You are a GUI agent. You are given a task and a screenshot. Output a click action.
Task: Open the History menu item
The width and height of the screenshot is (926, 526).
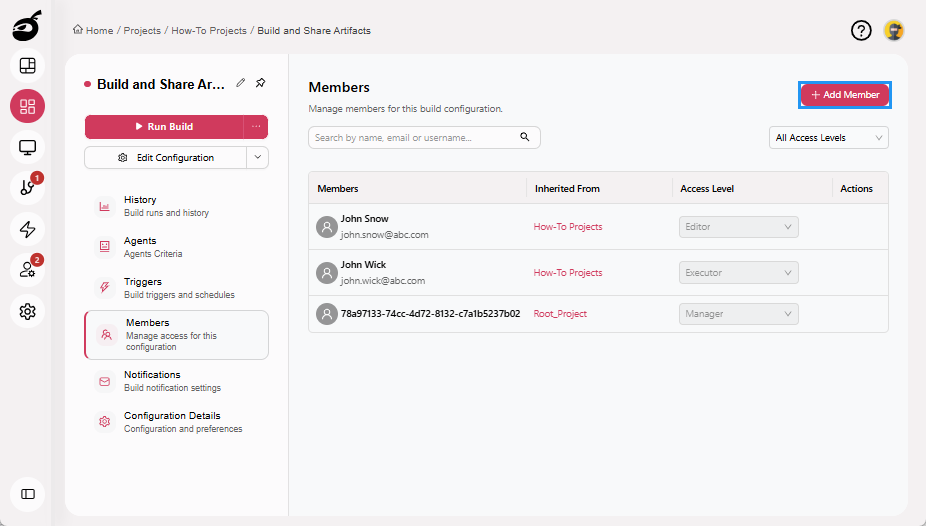tap(176, 206)
